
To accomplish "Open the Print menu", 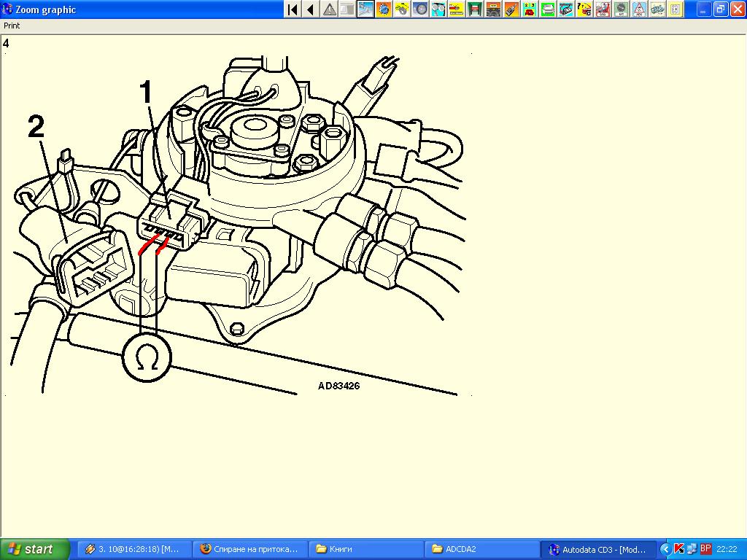I will (12, 26).
